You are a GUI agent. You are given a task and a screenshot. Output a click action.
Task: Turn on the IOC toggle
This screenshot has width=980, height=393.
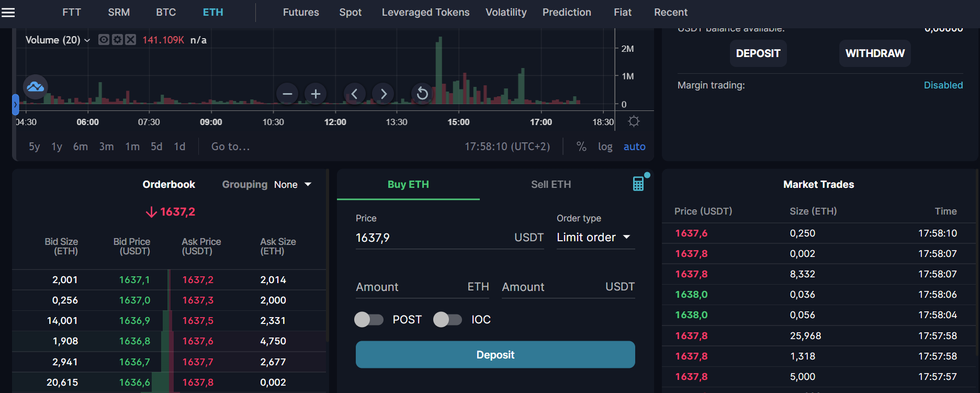(447, 319)
